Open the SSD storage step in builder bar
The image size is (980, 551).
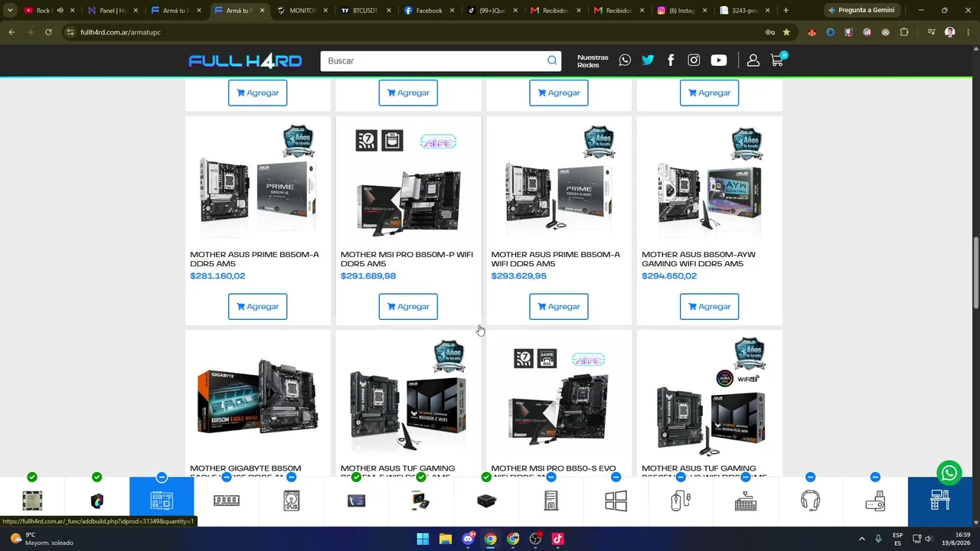(x=356, y=500)
